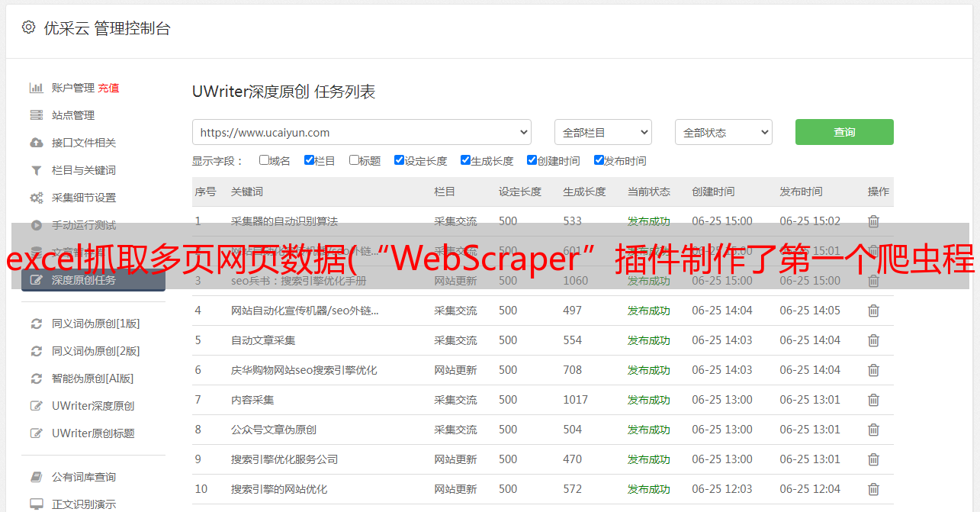
Task: Open 正文识别演示 sidebar link
Action: click(84, 504)
